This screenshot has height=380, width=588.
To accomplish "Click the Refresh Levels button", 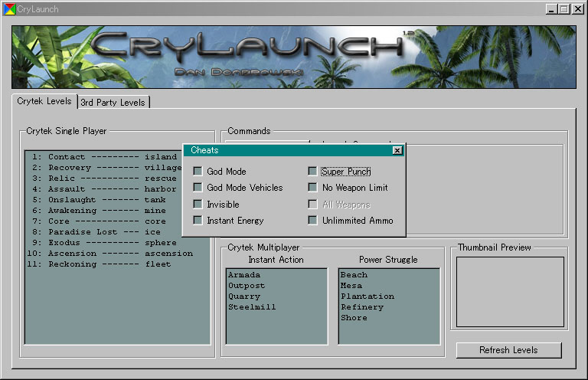I will pos(509,350).
